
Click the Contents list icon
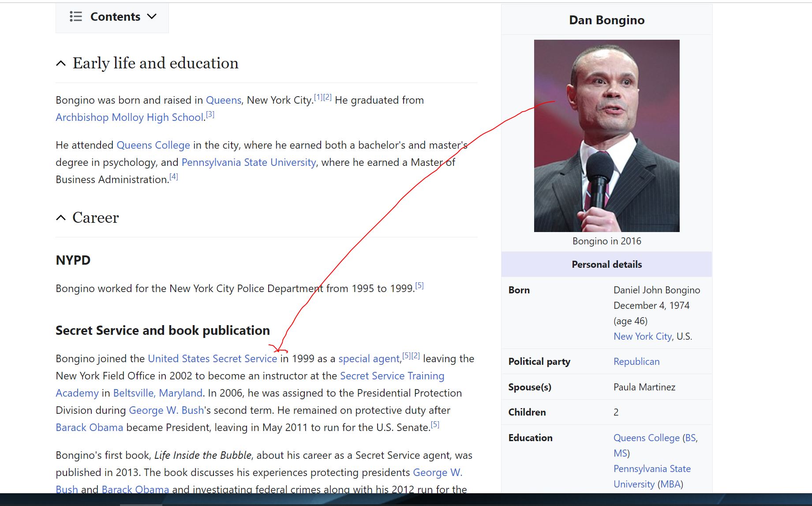[76, 17]
